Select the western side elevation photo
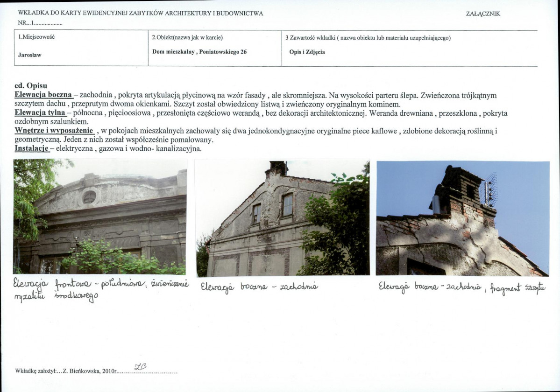The width and height of the screenshot is (560, 392). (283, 218)
